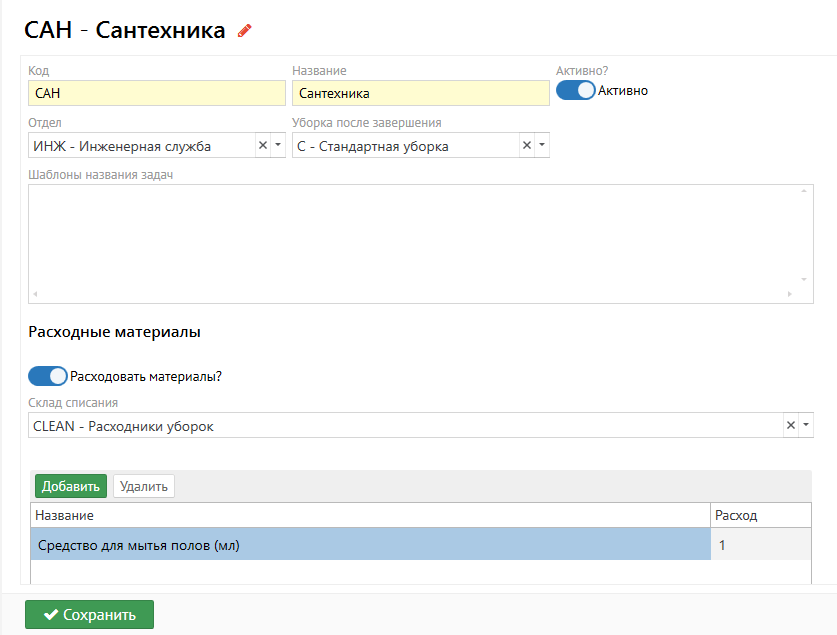Screen dimensions: 837x635
Task: Clear the Склад списания value with X
Action: point(791,426)
